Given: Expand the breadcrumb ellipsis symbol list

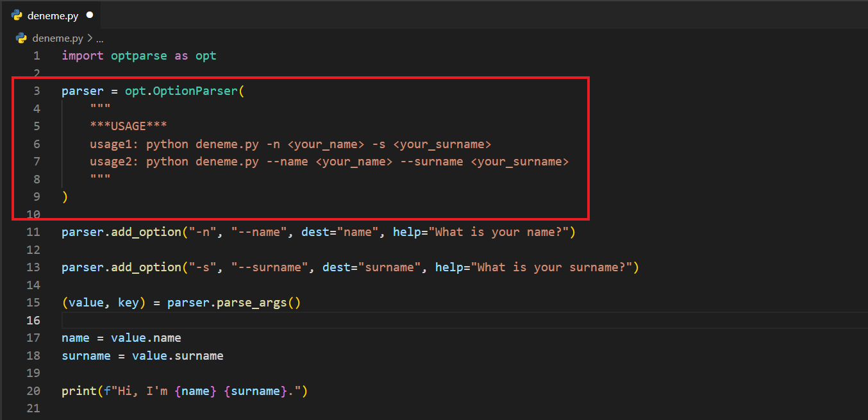Looking at the screenshot, I should [x=99, y=38].
